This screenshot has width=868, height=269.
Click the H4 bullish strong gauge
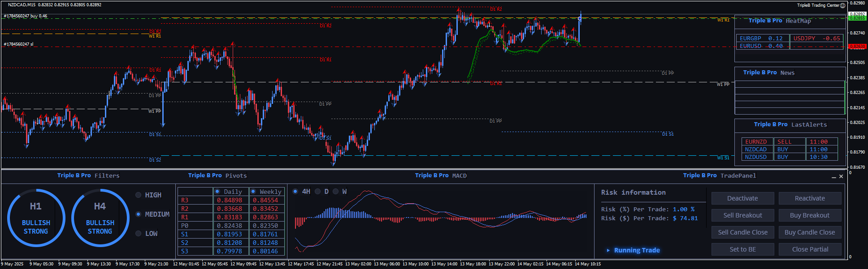[100, 218]
